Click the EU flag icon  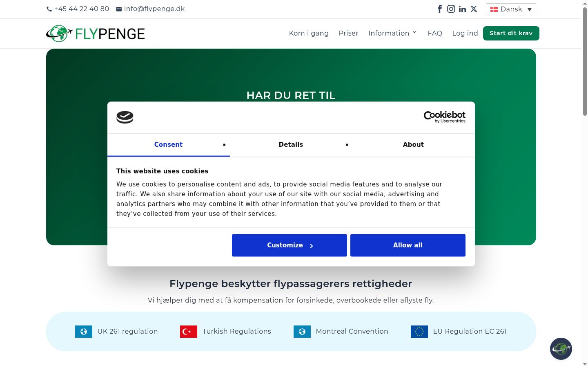[x=419, y=332]
